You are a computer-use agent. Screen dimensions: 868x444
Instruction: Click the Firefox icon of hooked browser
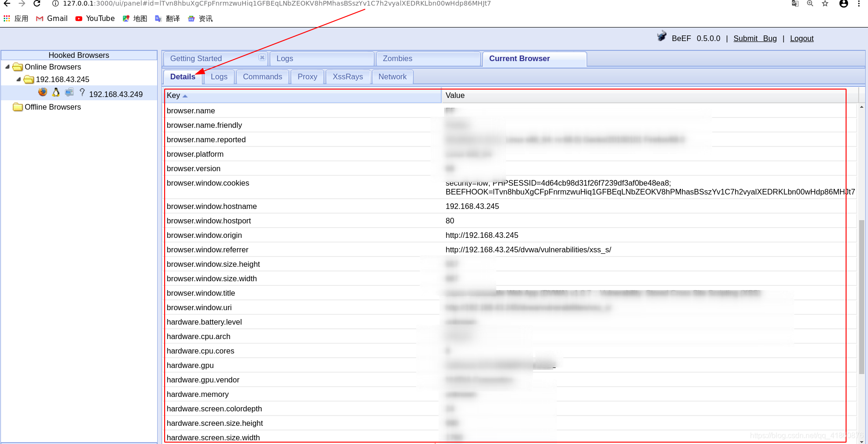click(x=42, y=92)
